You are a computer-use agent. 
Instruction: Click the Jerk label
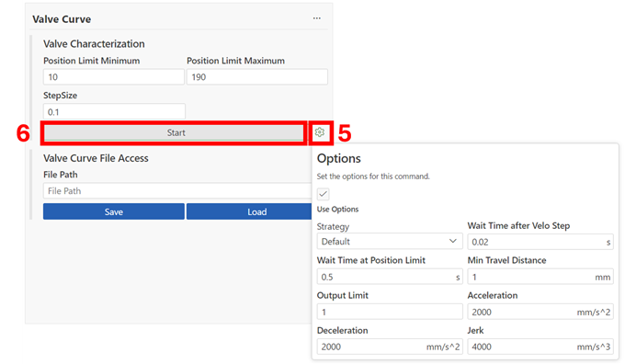[475, 331]
